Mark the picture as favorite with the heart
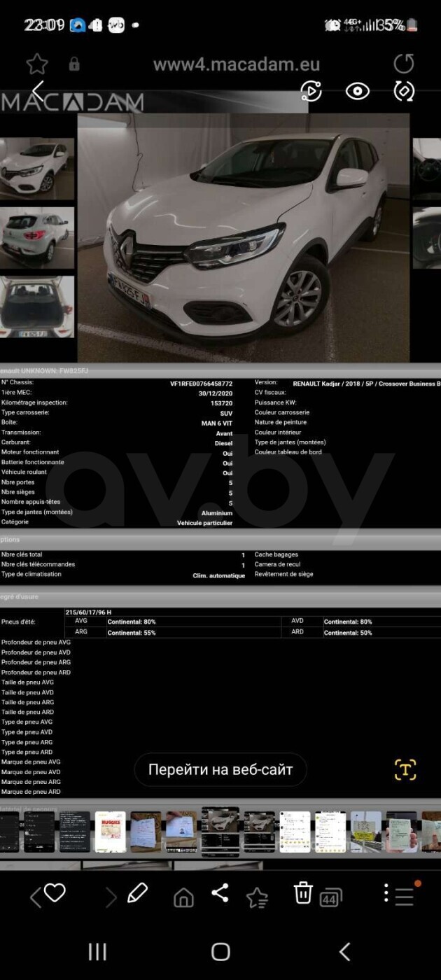This screenshot has height=980, width=441. tap(55, 892)
